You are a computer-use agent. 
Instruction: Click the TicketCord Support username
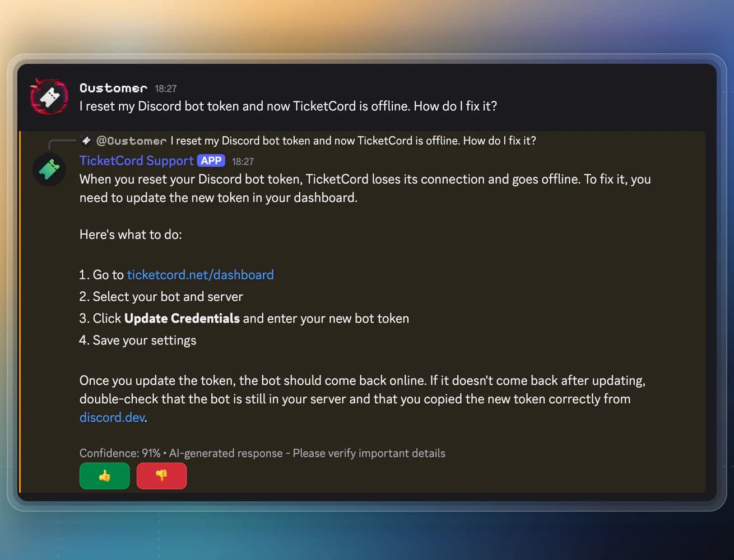click(x=136, y=161)
